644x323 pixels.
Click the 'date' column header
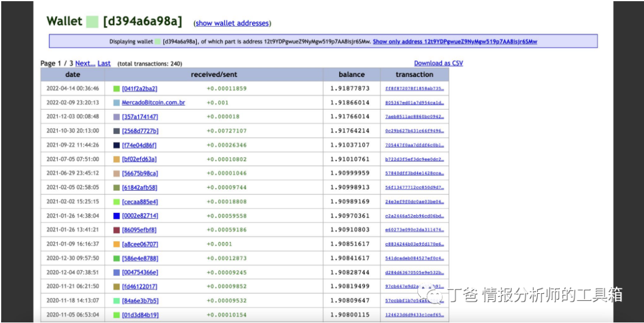click(x=73, y=74)
